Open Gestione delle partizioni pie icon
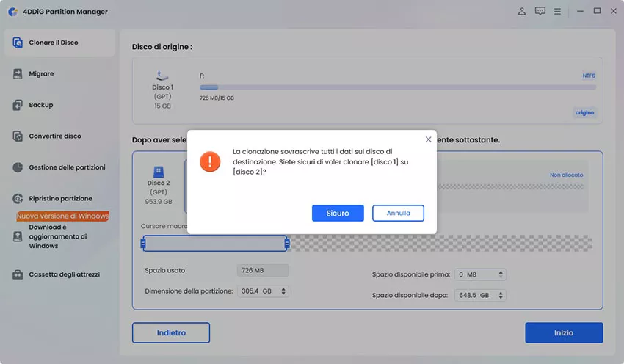This screenshot has height=364, width=624. point(18,167)
